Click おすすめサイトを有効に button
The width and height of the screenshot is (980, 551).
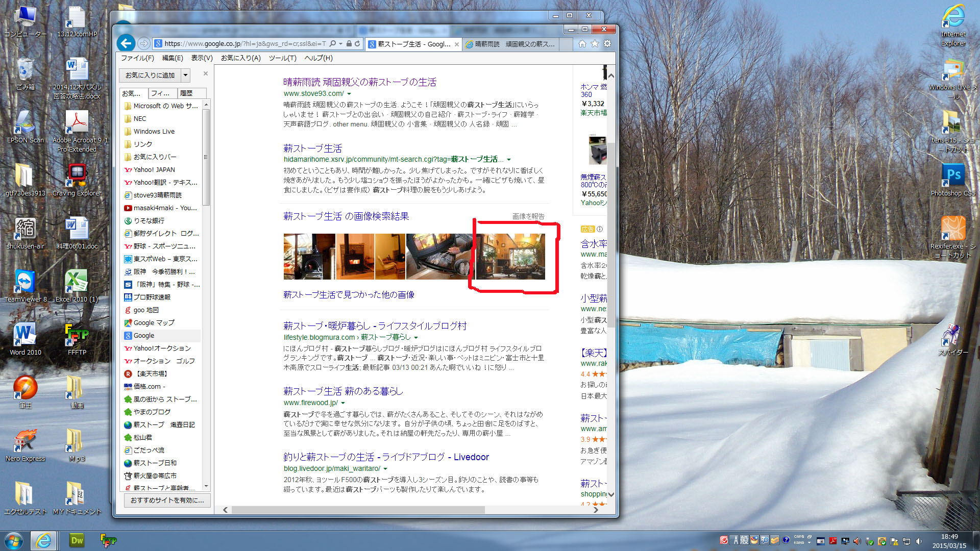point(167,500)
